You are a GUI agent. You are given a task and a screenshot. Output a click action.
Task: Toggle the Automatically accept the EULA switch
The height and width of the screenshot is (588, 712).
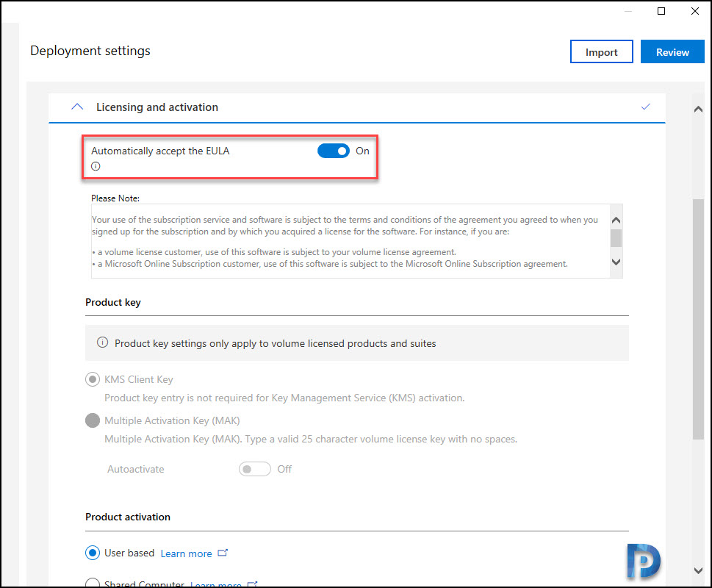click(x=334, y=151)
